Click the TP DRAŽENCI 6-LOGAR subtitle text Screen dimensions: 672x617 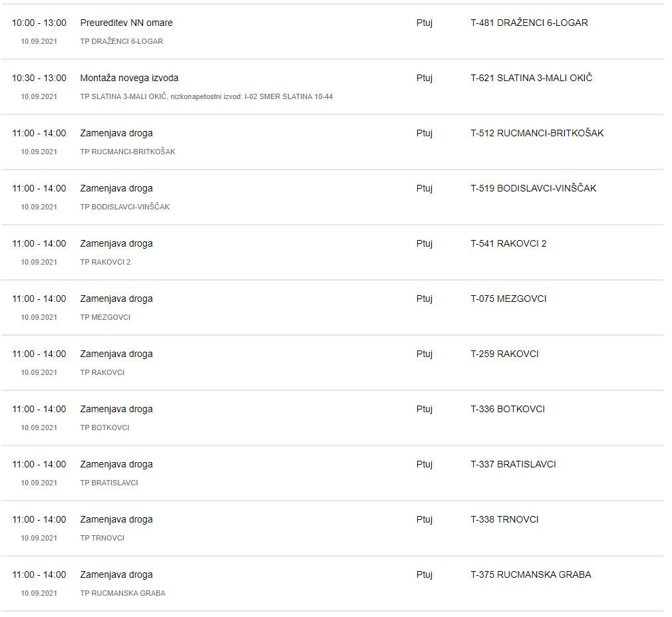[121, 41]
